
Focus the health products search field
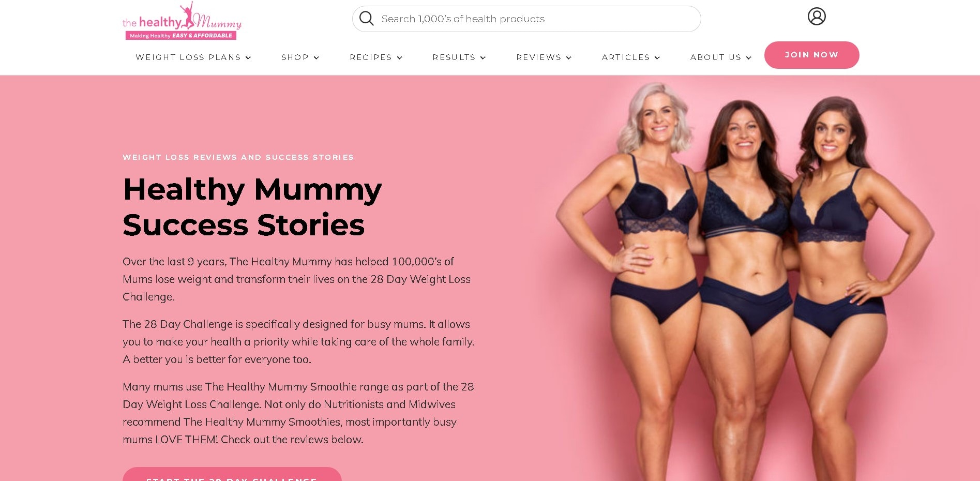[526, 19]
